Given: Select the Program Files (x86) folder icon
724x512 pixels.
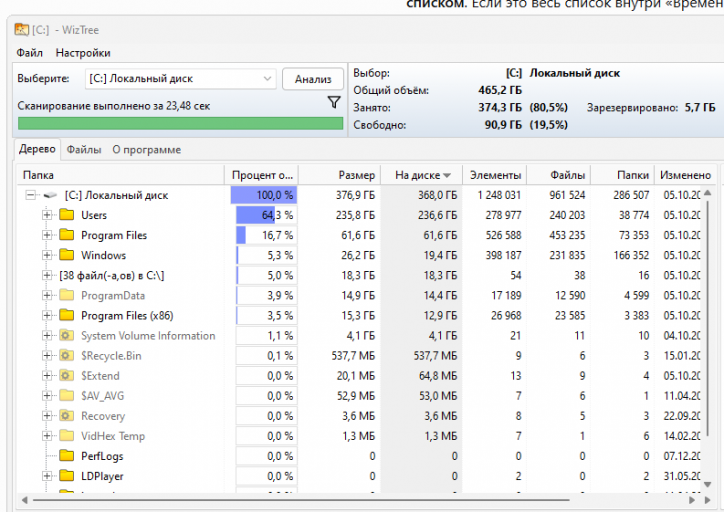Looking at the screenshot, I should click(67, 315).
